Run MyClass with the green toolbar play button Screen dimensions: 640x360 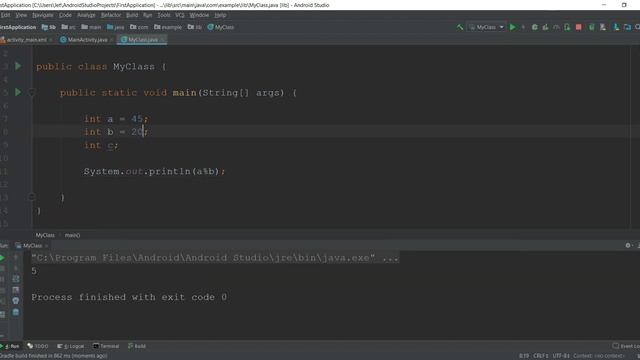coord(513,27)
